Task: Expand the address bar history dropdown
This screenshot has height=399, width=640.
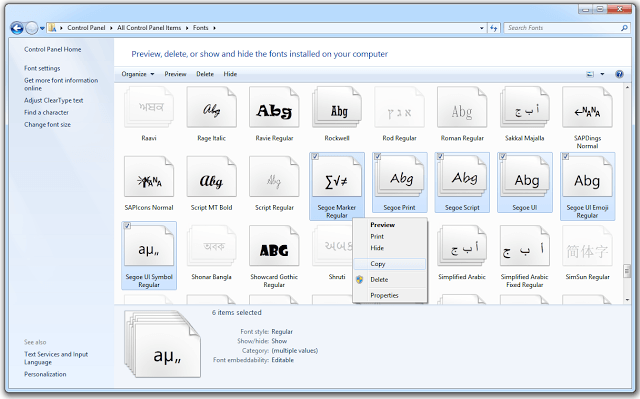Action: pyautogui.click(x=482, y=28)
